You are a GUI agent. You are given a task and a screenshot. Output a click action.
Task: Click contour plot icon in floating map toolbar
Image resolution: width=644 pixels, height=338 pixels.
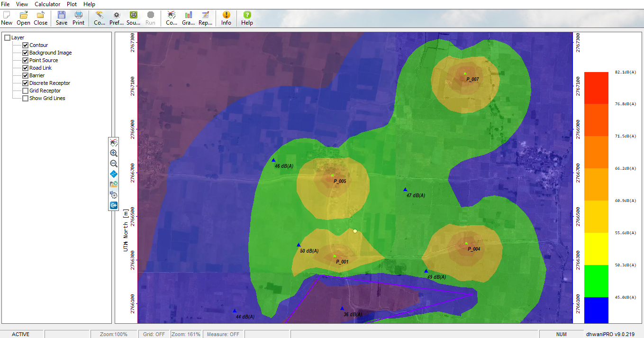click(x=114, y=143)
